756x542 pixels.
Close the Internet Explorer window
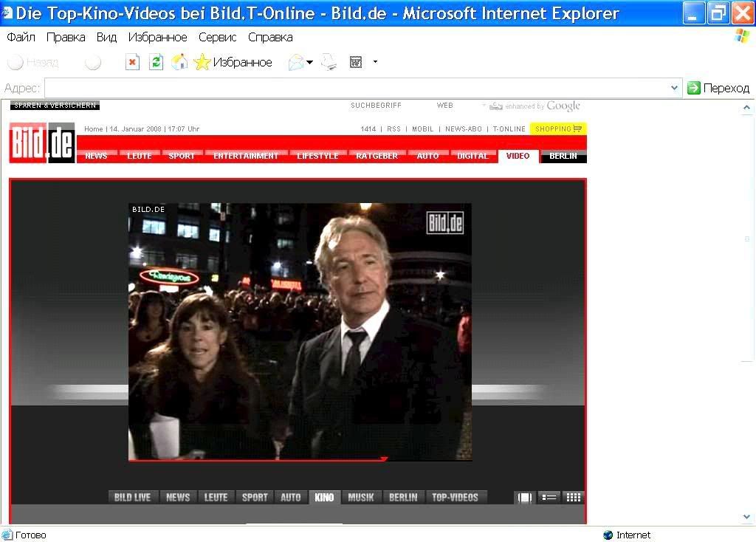(x=743, y=13)
